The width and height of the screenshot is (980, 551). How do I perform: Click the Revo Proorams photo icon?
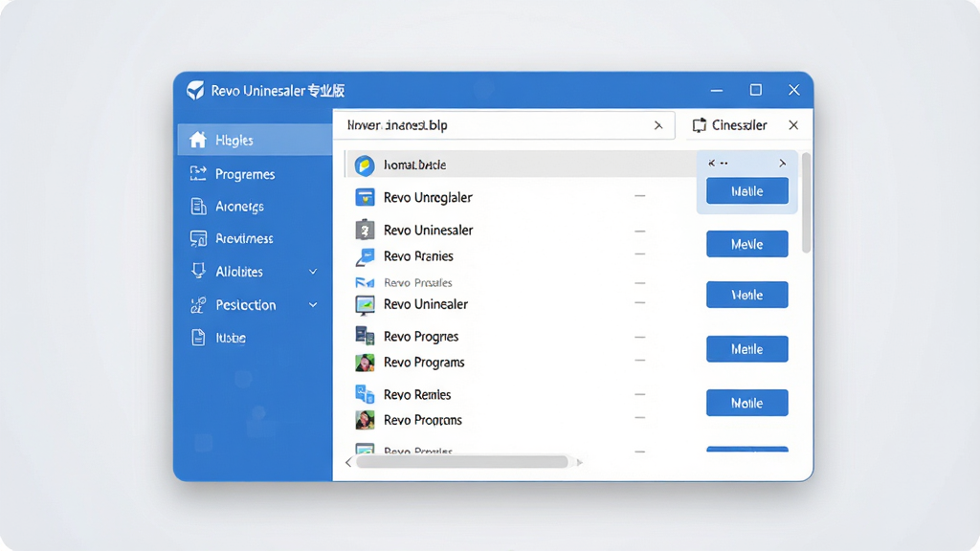(365, 420)
